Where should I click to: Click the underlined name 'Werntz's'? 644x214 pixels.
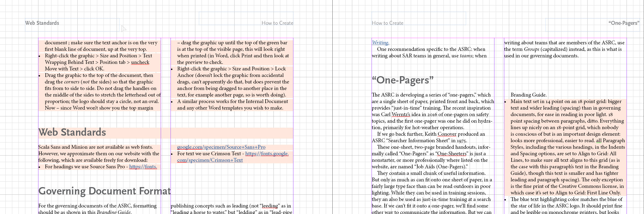(401, 114)
